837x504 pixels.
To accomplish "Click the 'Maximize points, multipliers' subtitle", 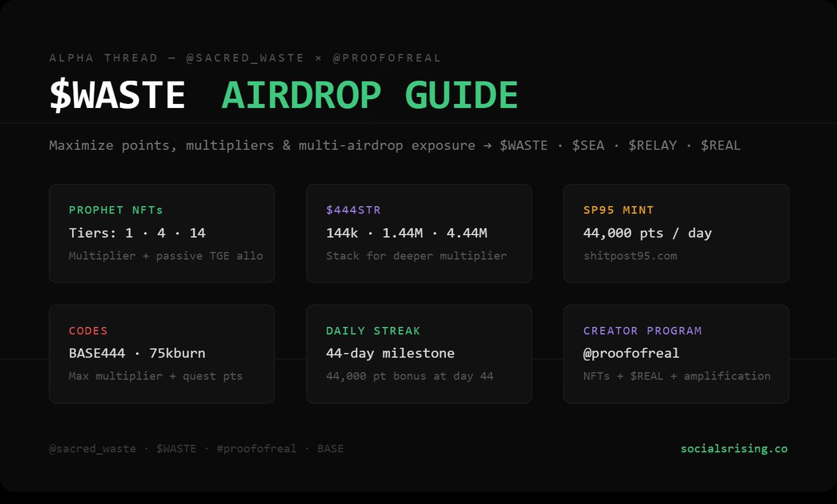I will pyautogui.click(x=395, y=146).
